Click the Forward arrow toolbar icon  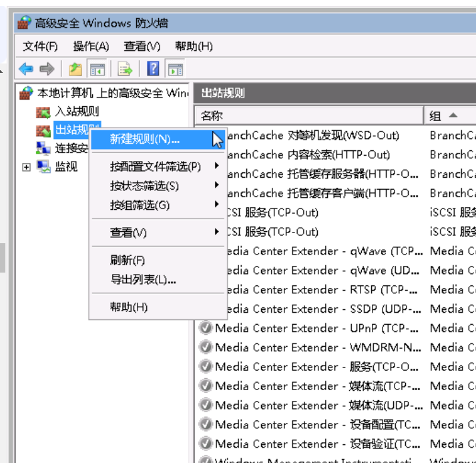tap(47, 69)
